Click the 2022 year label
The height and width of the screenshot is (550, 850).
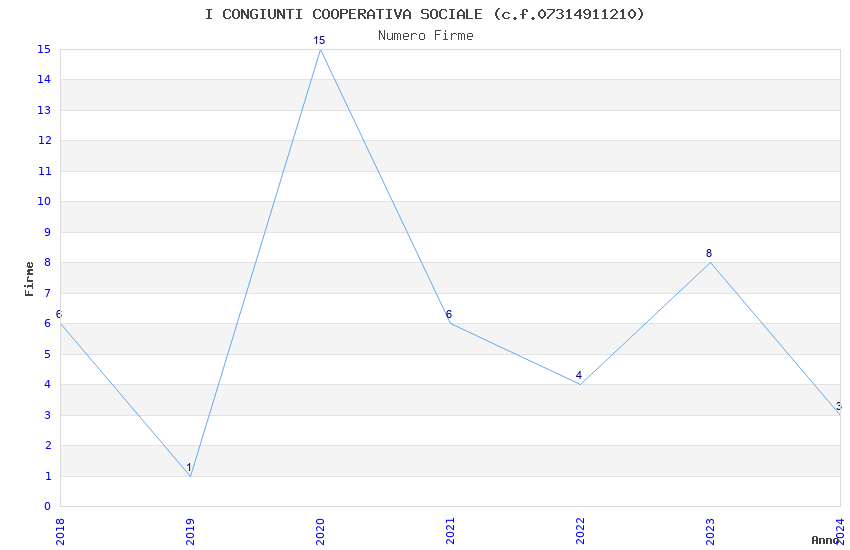(580, 532)
